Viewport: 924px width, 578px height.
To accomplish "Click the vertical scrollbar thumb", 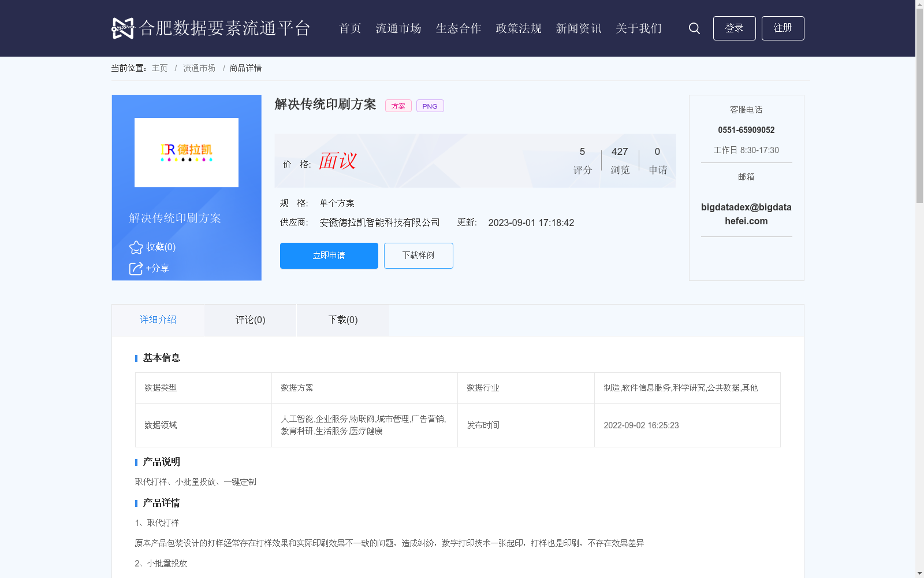I will (x=919, y=107).
